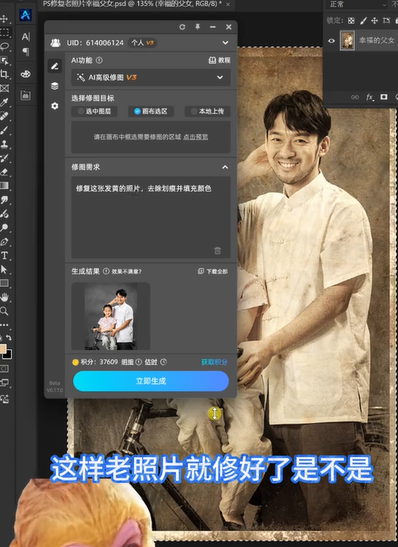Open the blue AI plugin panel icon

pos(25,15)
